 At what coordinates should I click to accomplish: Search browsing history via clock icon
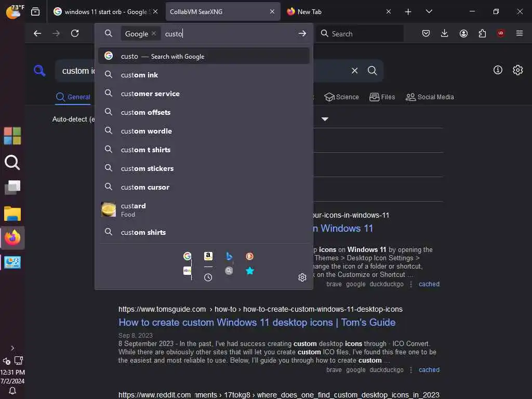[208, 277]
